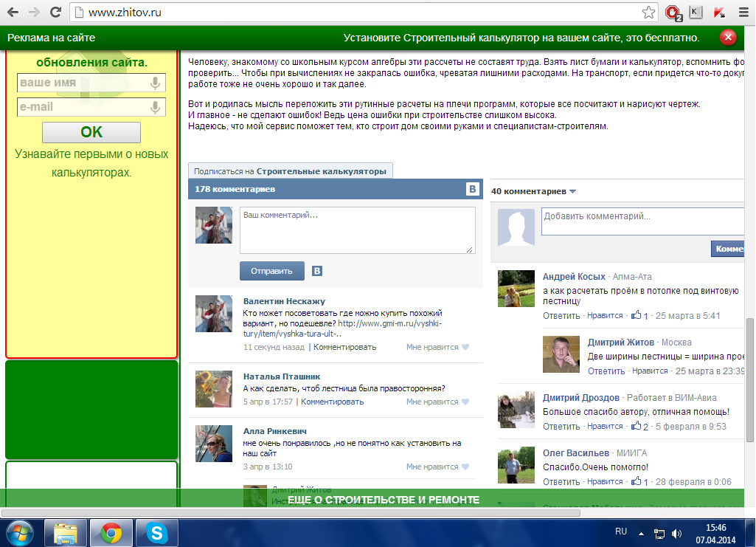Bookmark the page with the star icon
Screen dimensions: 756x547
click(x=648, y=12)
